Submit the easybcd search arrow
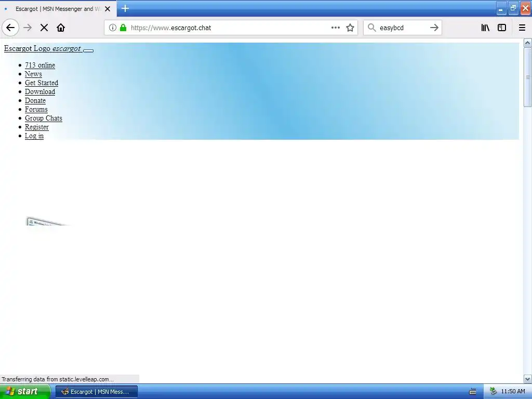 coord(434,28)
